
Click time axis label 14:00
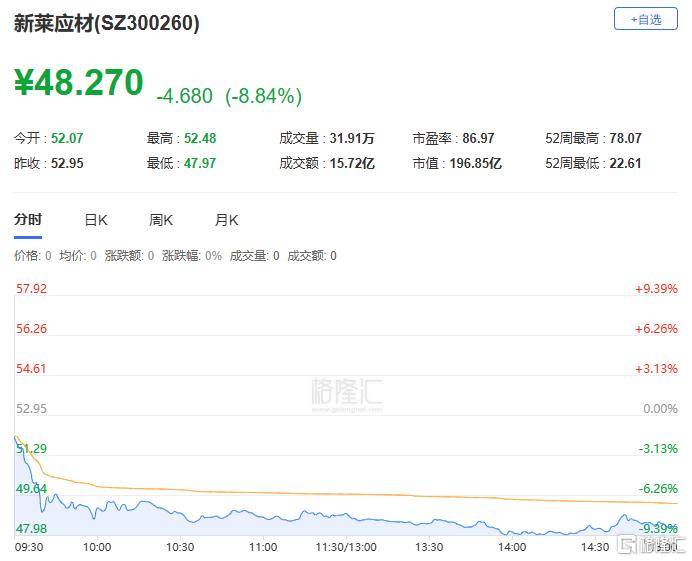[x=512, y=547]
